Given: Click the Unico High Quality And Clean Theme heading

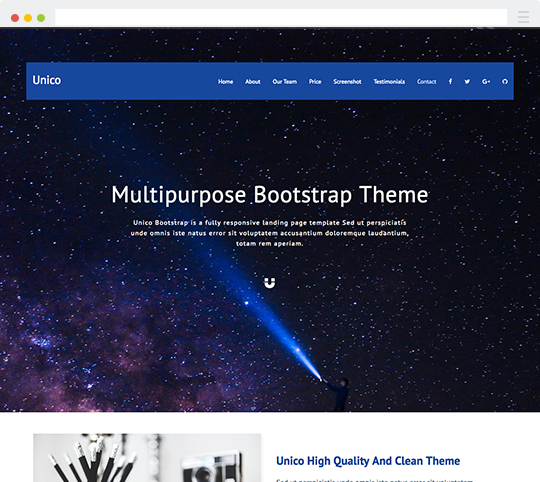Looking at the screenshot, I should (x=368, y=461).
